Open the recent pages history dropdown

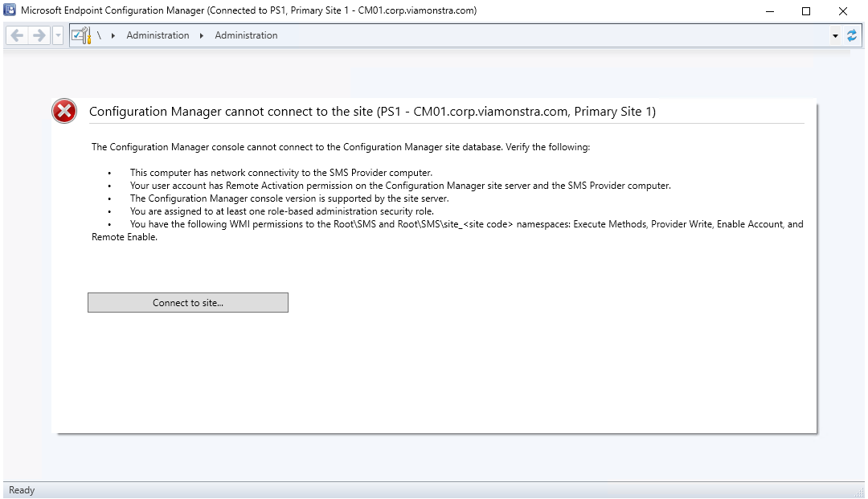tap(58, 35)
